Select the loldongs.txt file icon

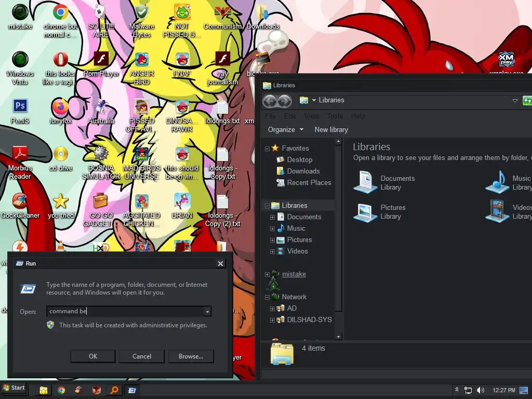[x=222, y=112]
